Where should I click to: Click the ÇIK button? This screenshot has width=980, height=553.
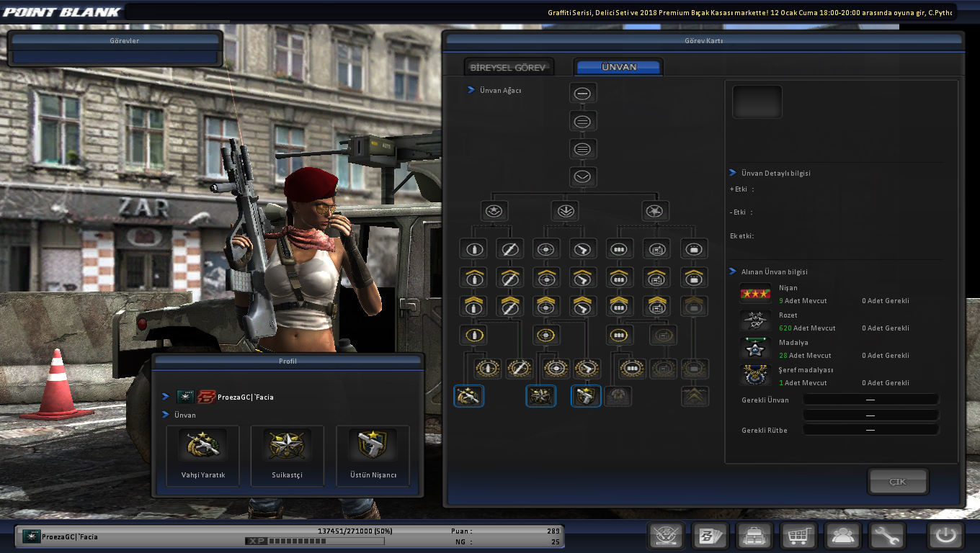tap(898, 482)
